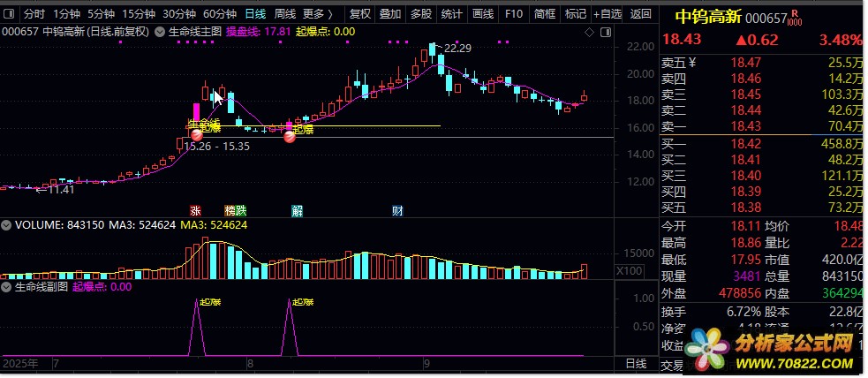Switch to the 60分钟 period tab
Screen dimensions: 868x378
click(x=219, y=14)
